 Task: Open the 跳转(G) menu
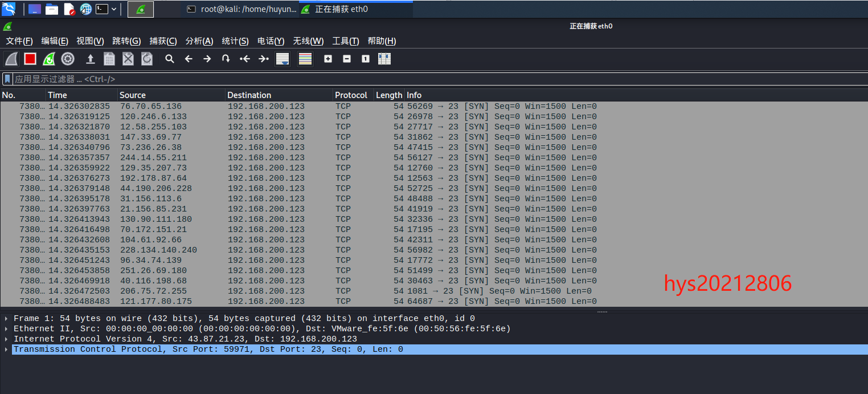(x=126, y=41)
